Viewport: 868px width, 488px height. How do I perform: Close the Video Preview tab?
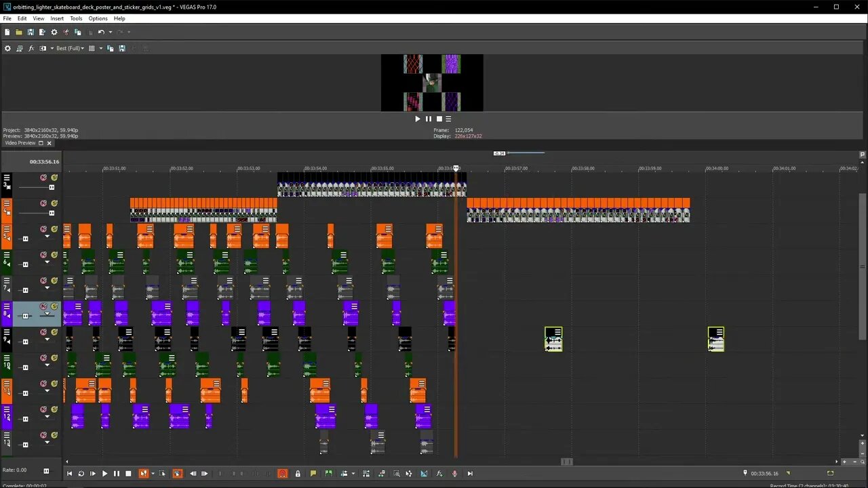[49, 143]
